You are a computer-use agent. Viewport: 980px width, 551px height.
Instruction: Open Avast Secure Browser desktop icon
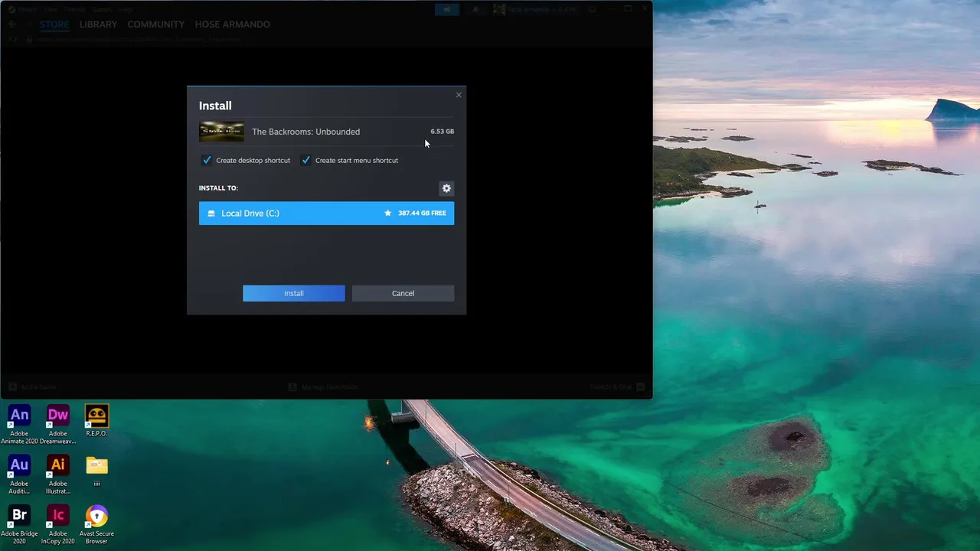pos(96,524)
